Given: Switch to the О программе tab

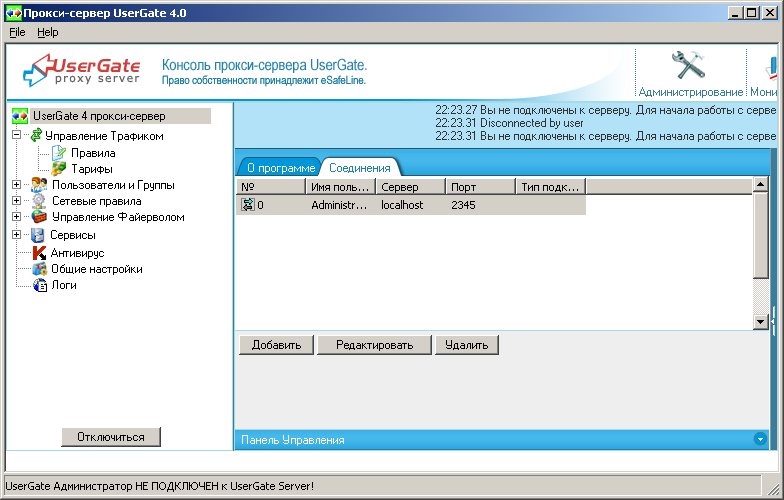Looking at the screenshot, I should pos(280,167).
